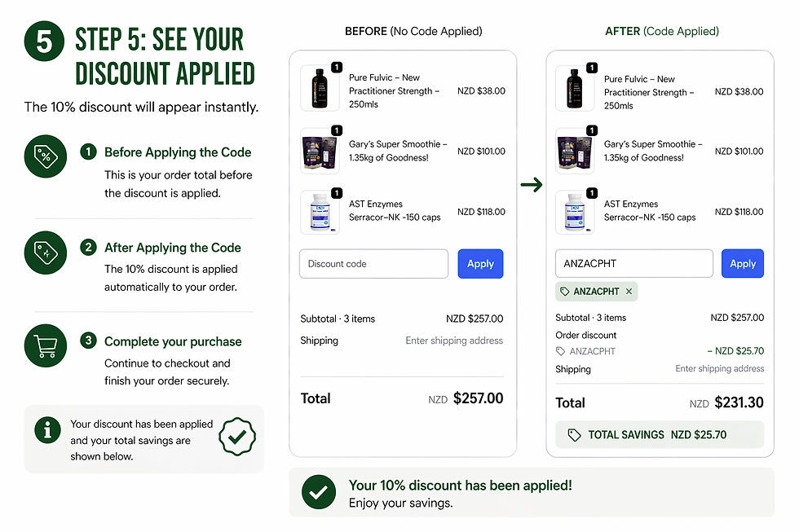Remove the ANZACPHT discount code chip
The width and height of the screenshot is (799, 532).
point(629,292)
